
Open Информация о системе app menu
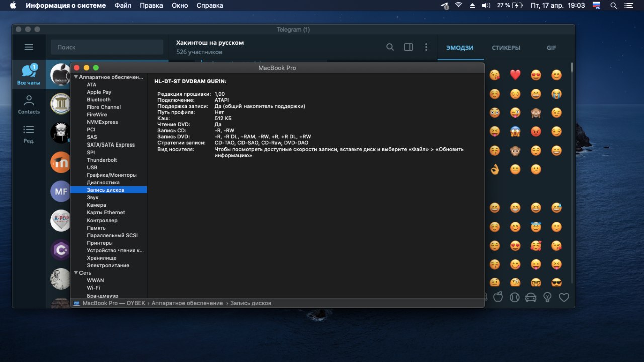65,5
